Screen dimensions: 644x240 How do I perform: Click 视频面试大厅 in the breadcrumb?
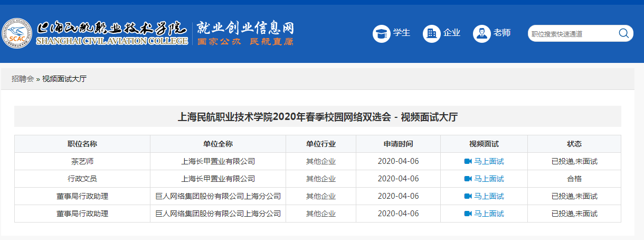pos(64,79)
